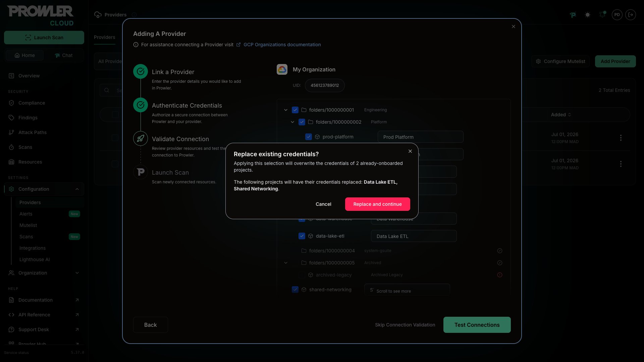Click the Validate Connection rocket icon
The image size is (644, 362).
(x=141, y=138)
